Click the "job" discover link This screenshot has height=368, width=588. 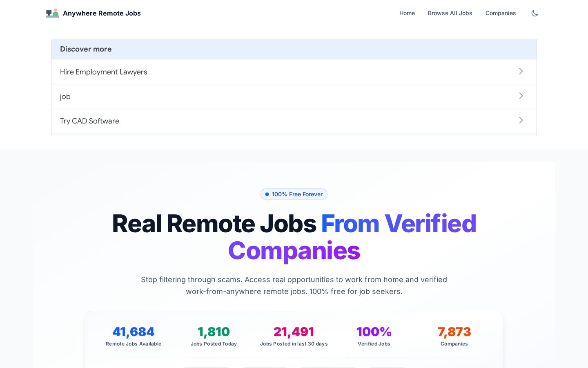click(x=294, y=96)
